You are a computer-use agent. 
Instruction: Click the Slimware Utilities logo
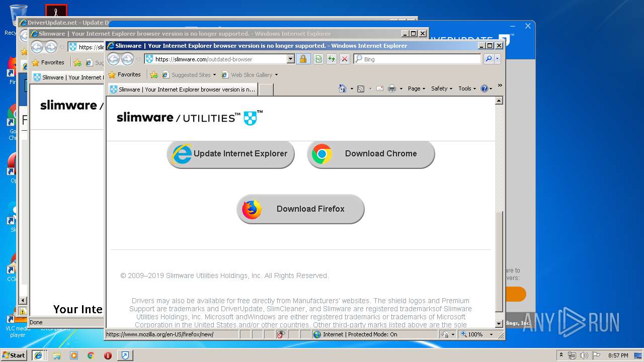pyautogui.click(x=190, y=118)
